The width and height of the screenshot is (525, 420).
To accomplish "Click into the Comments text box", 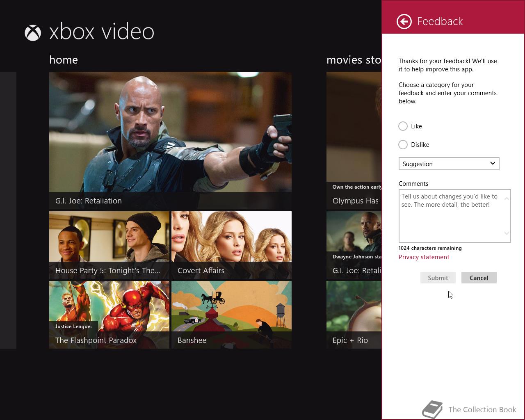I will (x=454, y=216).
